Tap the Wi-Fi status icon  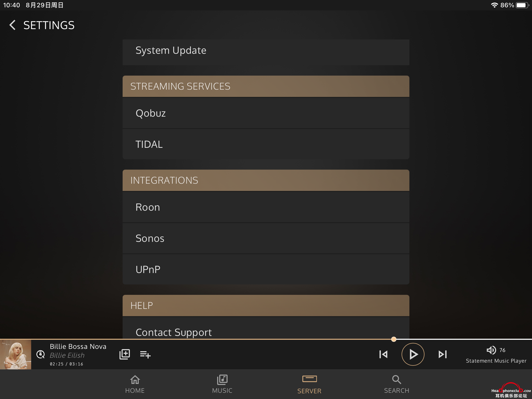click(x=494, y=5)
